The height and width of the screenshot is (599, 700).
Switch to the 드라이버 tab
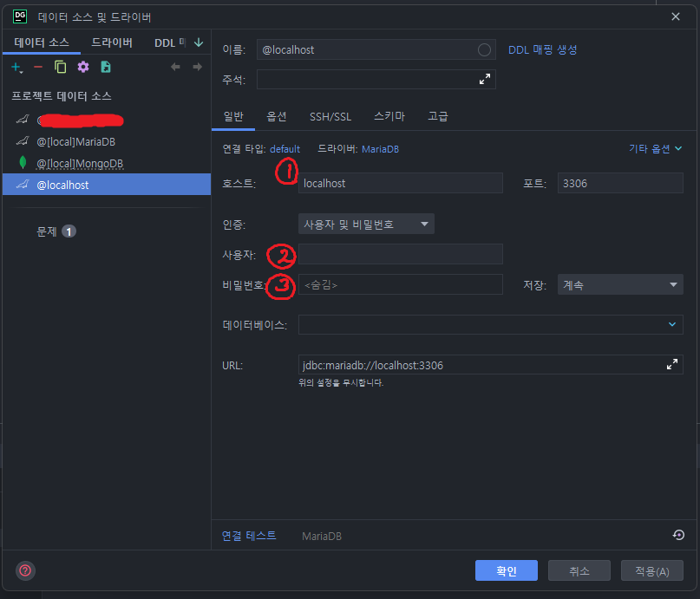pos(112,42)
